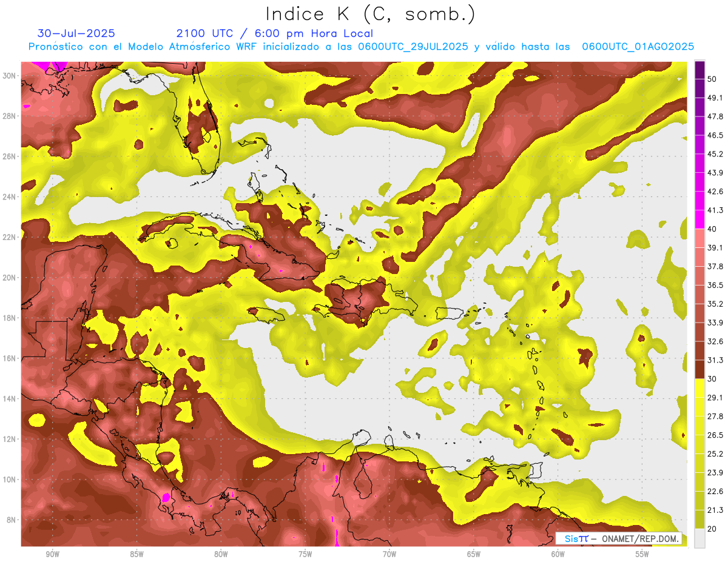
Task: Click the latitude label "10N"
Action: pyautogui.click(x=9, y=480)
